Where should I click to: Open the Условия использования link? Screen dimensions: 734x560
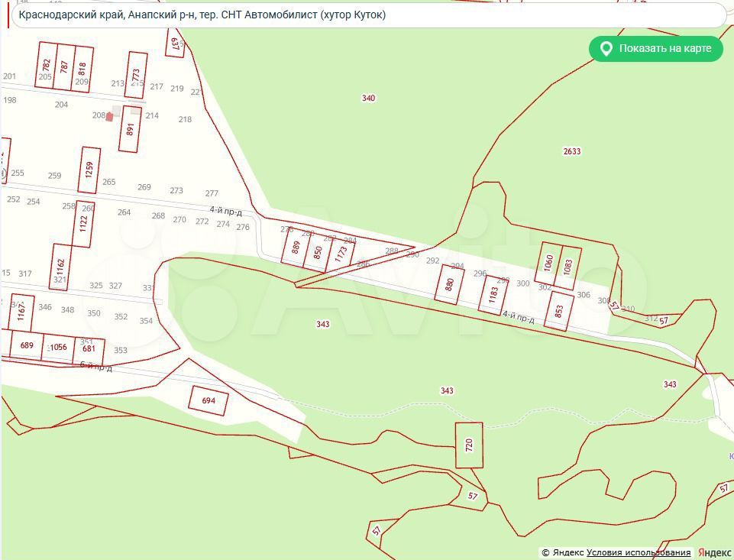[x=639, y=552]
